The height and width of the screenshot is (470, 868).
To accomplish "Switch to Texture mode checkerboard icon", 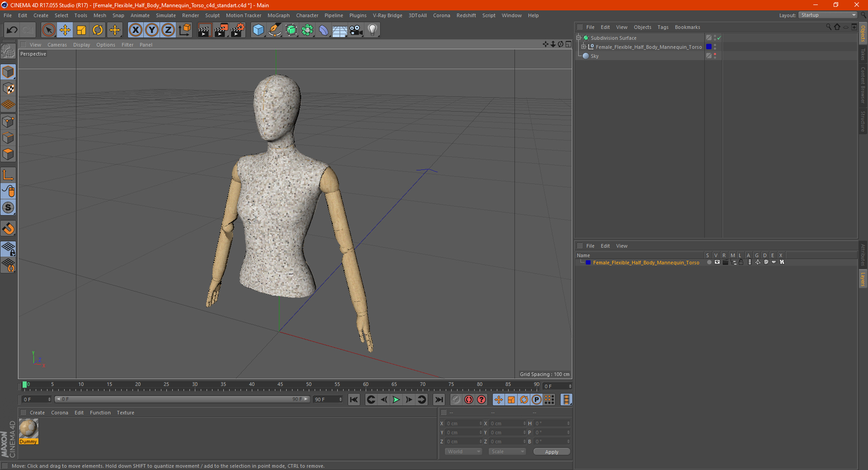I will pos(8,89).
